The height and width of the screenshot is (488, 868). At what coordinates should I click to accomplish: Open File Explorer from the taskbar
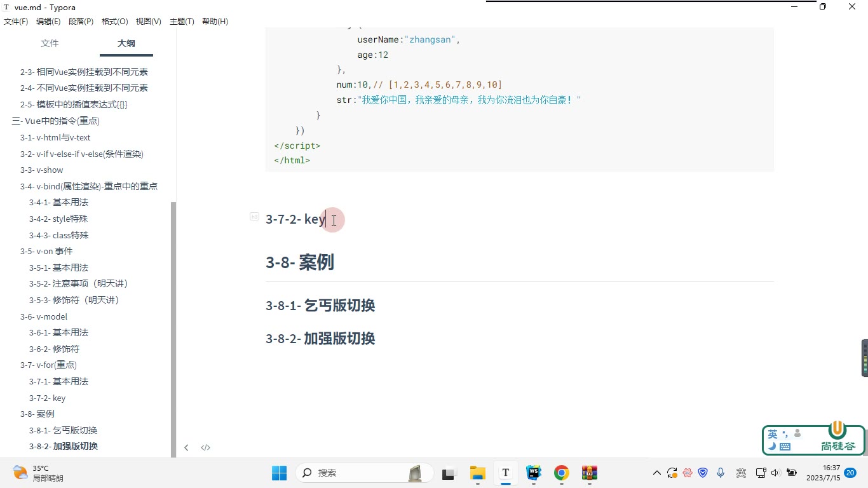pyautogui.click(x=477, y=473)
